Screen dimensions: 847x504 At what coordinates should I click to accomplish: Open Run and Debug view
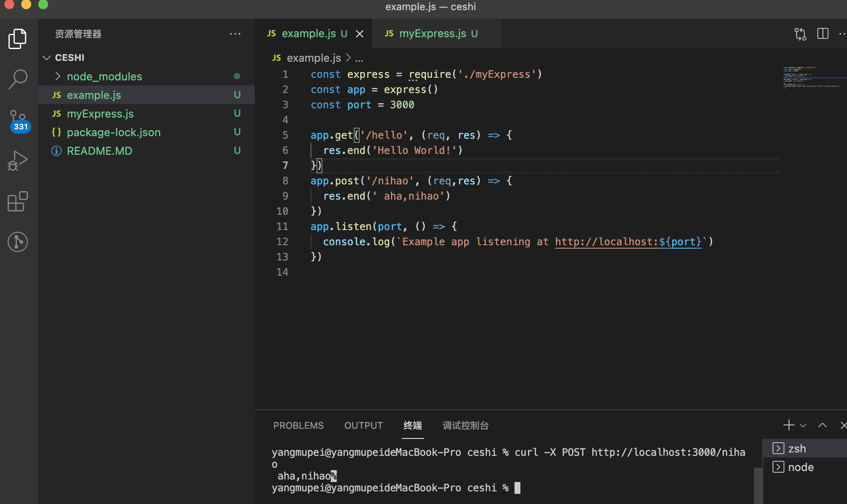18,161
